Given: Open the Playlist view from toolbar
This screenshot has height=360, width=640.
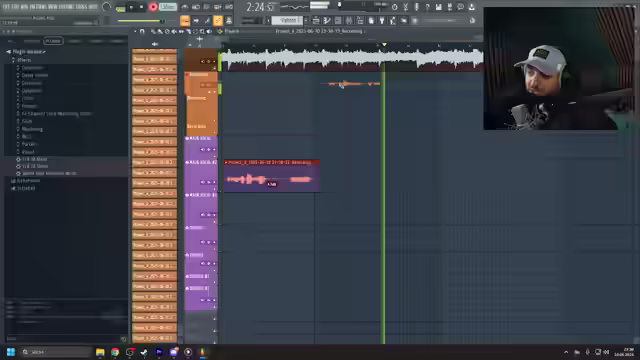Looking at the screenshot, I should click(x=184, y=20).
